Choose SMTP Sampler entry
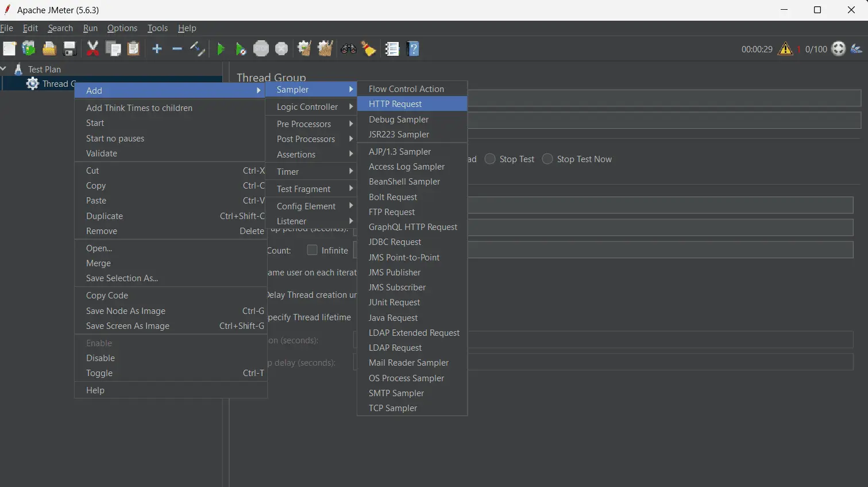Image resolution: width=868 pixels, height=487 pixels. (x=412, y=393)
